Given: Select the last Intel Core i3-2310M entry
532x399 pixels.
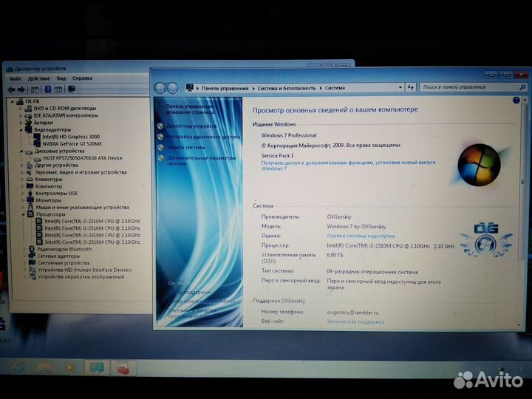Looking at the screenshot, I should point(92,242).
